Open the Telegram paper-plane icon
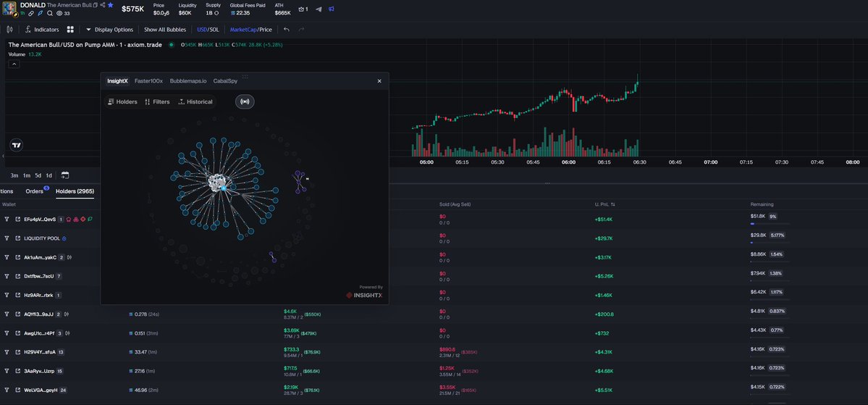Image resolution: width=868 pixels, height=405 pixels. (319, 9)
